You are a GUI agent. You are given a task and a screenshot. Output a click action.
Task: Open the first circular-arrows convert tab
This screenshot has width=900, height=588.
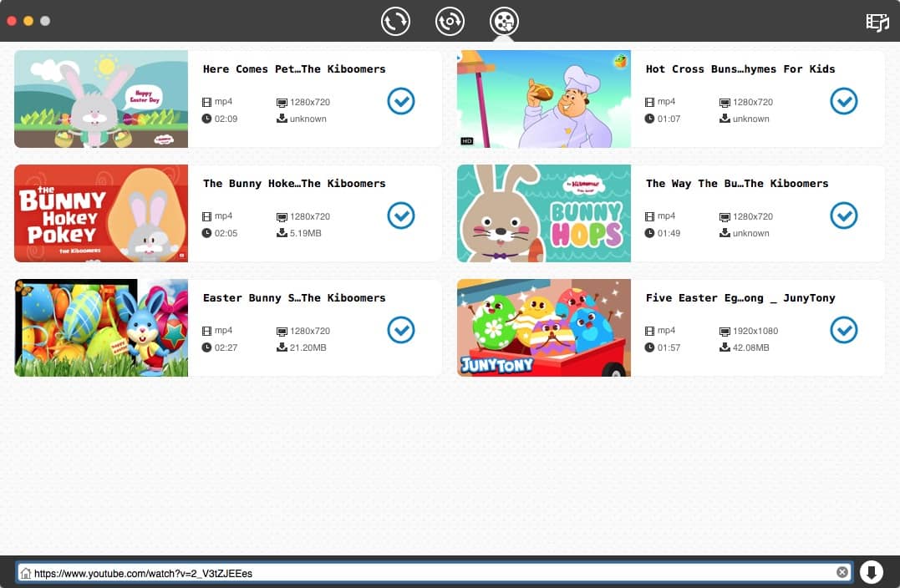395,21
